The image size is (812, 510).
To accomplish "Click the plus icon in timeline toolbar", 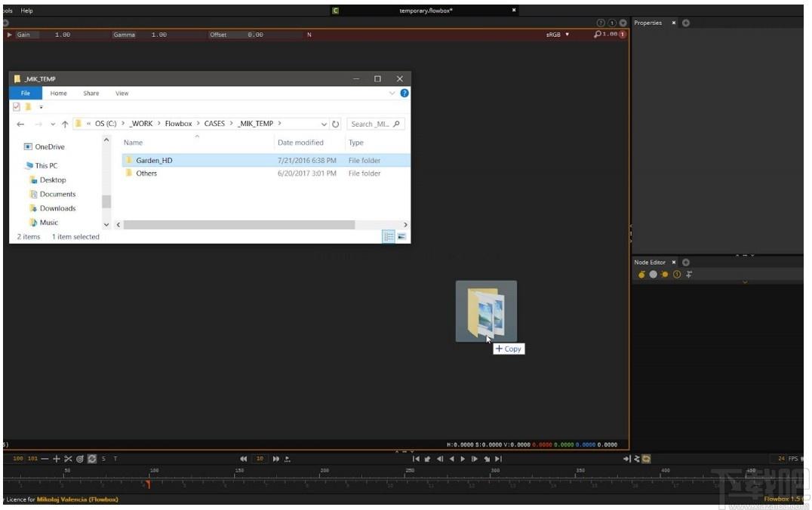I will (x=57, y=459).
